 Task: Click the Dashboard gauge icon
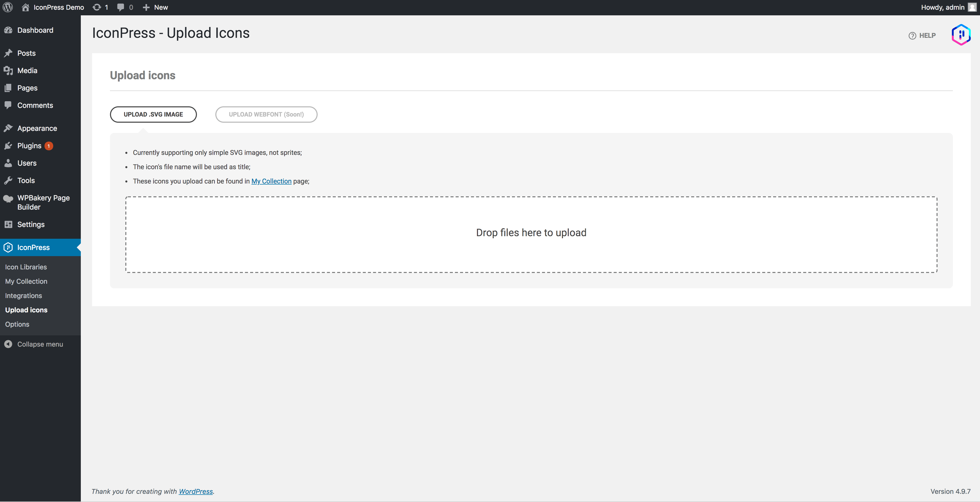pyautogui.click(x=8, y=30)
